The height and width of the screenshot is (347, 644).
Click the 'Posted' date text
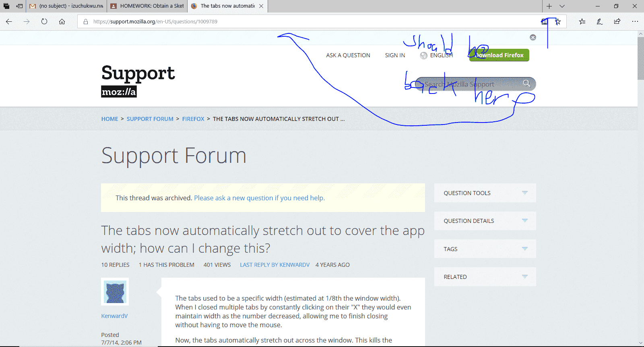click(x=121, y=339)
